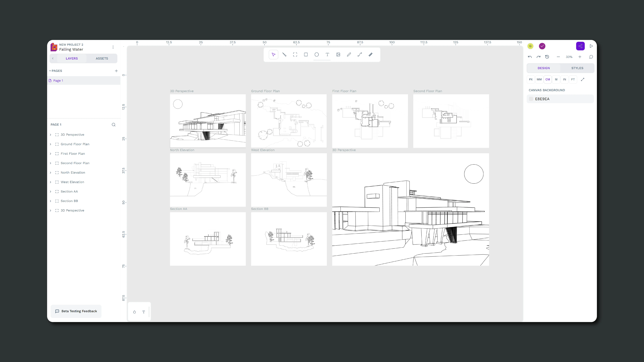Image resolution: width=644 pixels, height=362 pixels.
Task: Open version history clock icon
Action: coord(547,57)
